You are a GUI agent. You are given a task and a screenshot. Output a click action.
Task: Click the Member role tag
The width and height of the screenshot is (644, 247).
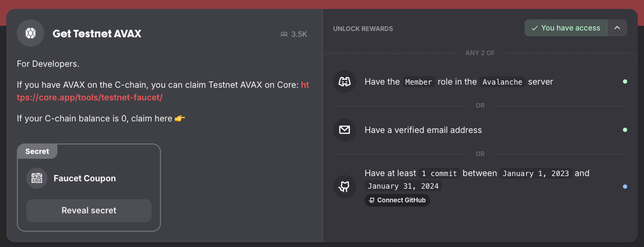pos(419,82)
